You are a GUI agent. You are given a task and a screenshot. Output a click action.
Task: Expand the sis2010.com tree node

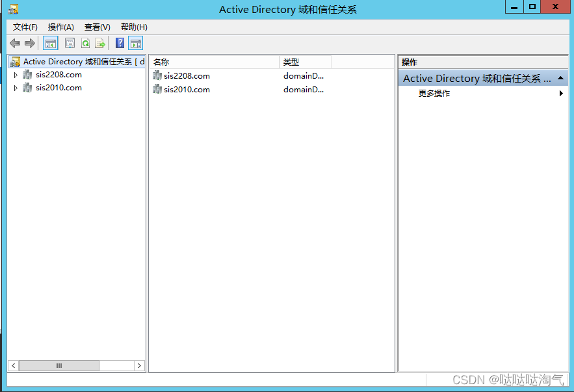[x=16, y=88]
